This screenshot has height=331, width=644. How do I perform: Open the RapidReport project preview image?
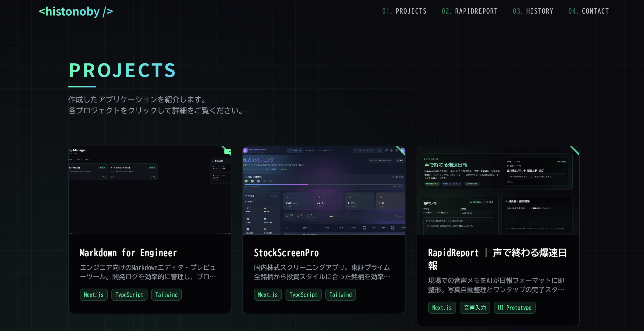tap(498, 191)
